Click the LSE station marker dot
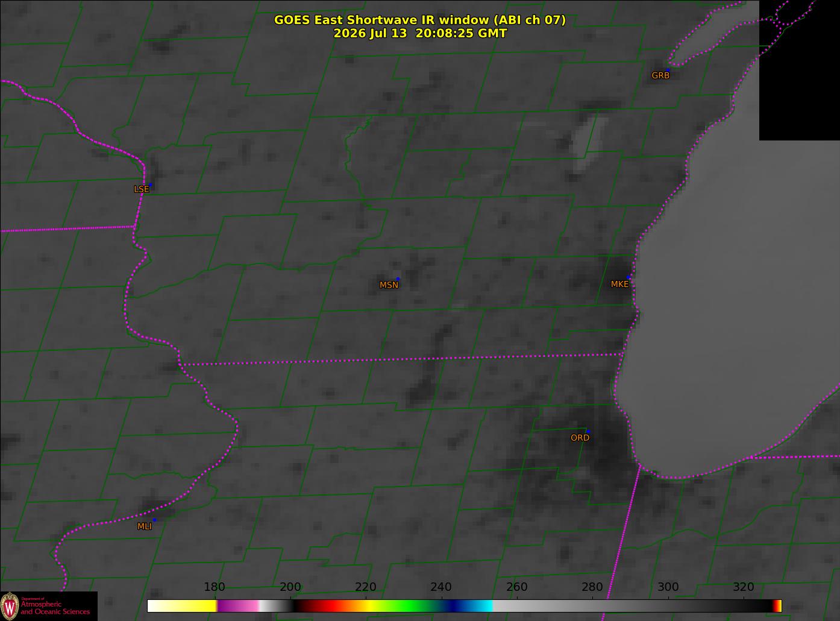This screenshot has height=621, width=840. tap(150, 184)
